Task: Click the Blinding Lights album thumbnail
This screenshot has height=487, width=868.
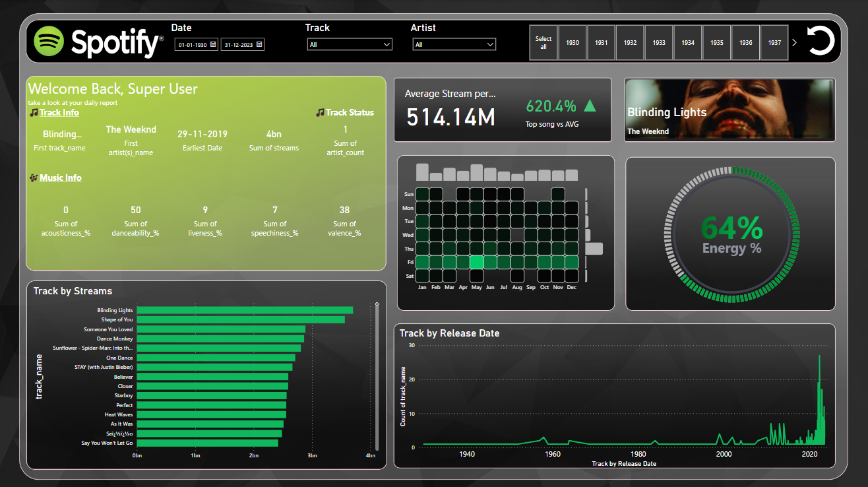Action: coord(729,110)
